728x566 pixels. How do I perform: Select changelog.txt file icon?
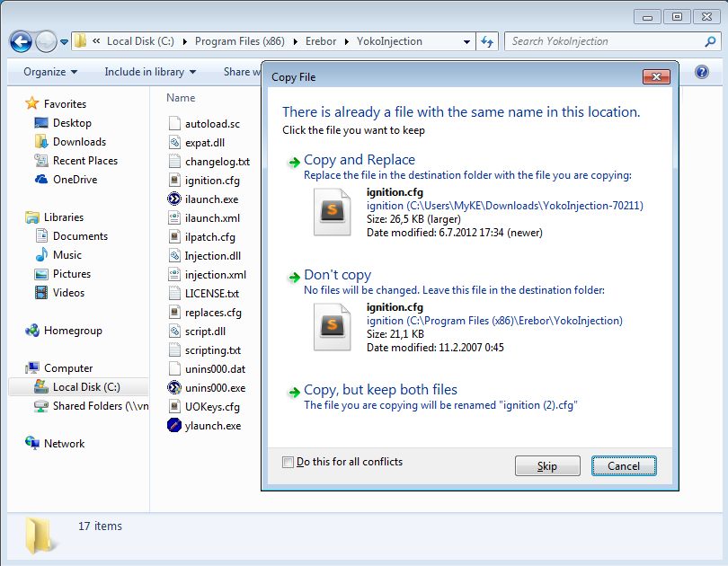[174, 162]
